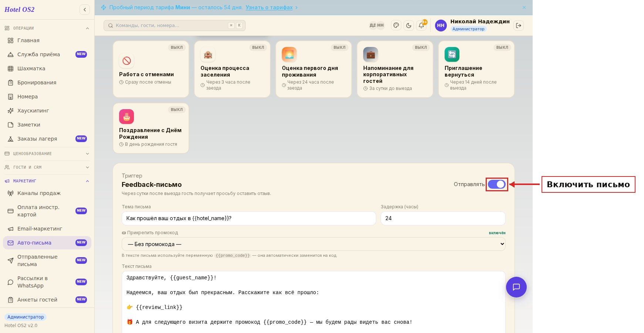
Task: Open the birthday cake greeting card icon
Action: point(127,117)
